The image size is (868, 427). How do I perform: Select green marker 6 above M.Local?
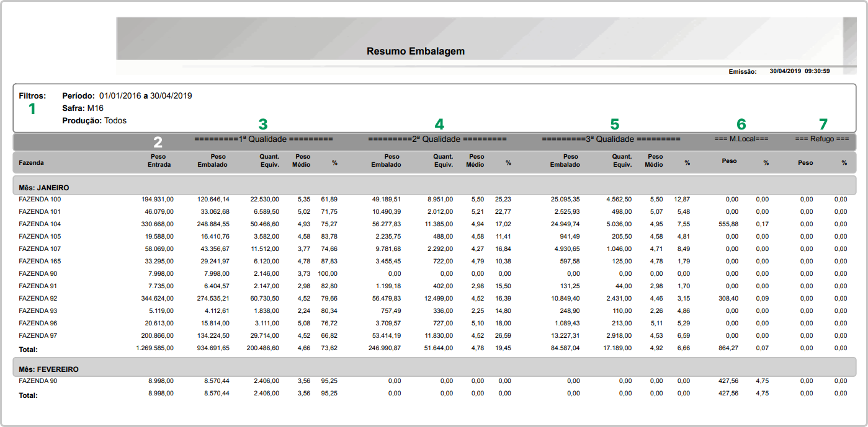(x=741, y=125)
